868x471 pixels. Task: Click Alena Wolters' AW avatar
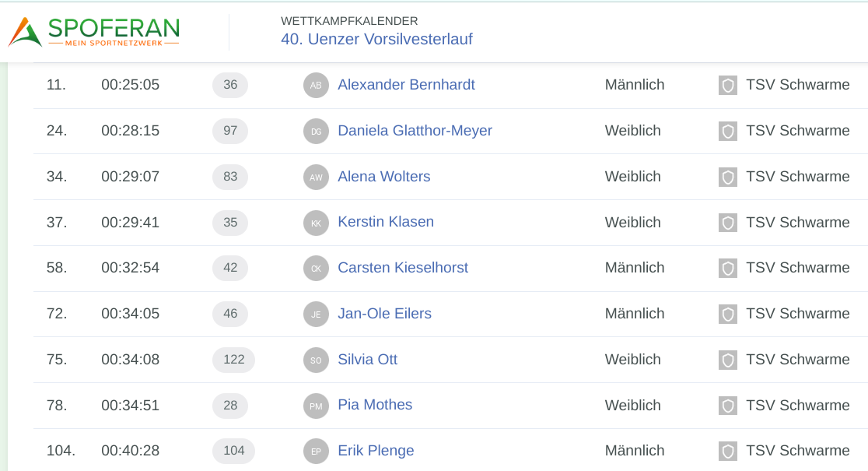coord(316,178)
